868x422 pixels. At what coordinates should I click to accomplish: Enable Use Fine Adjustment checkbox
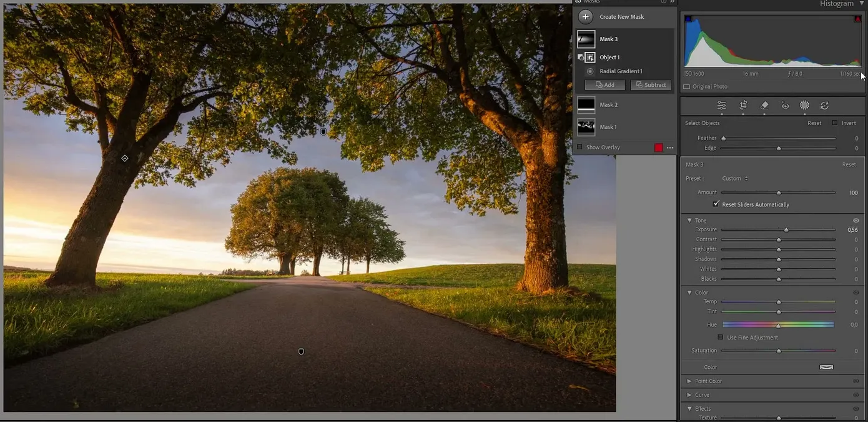coord(720,338)
